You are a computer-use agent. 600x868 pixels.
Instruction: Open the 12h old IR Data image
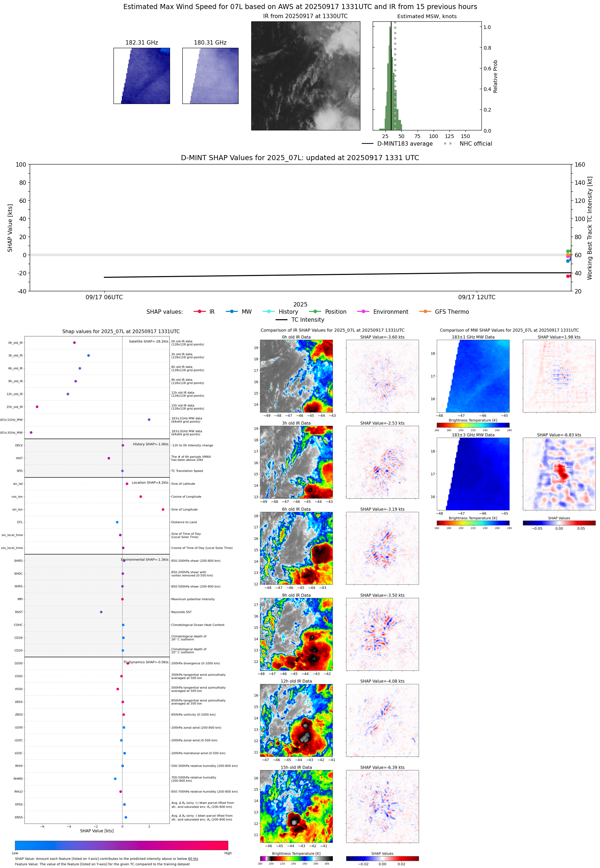coord(296,720)
